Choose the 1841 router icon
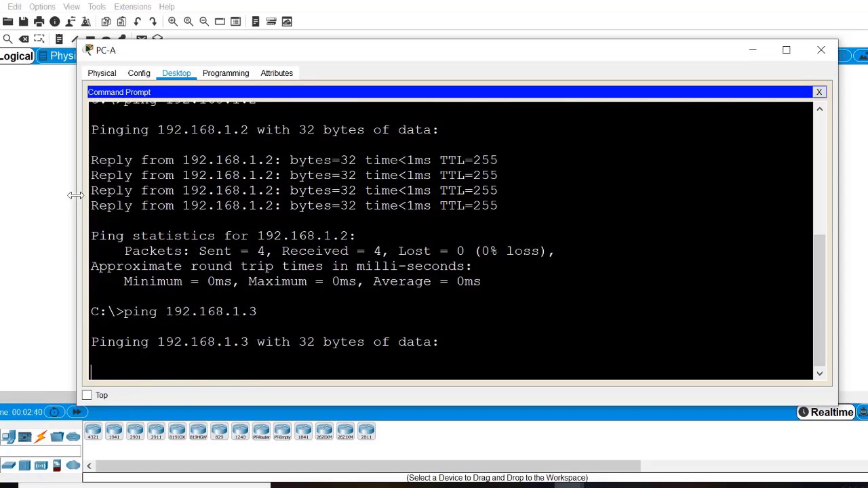Image resolution: width=868 pixels, height=488 pixels. point(303,431)
